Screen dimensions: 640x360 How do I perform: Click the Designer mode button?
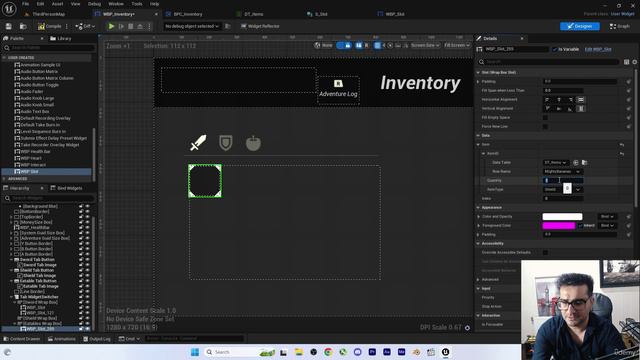(580, 26)
